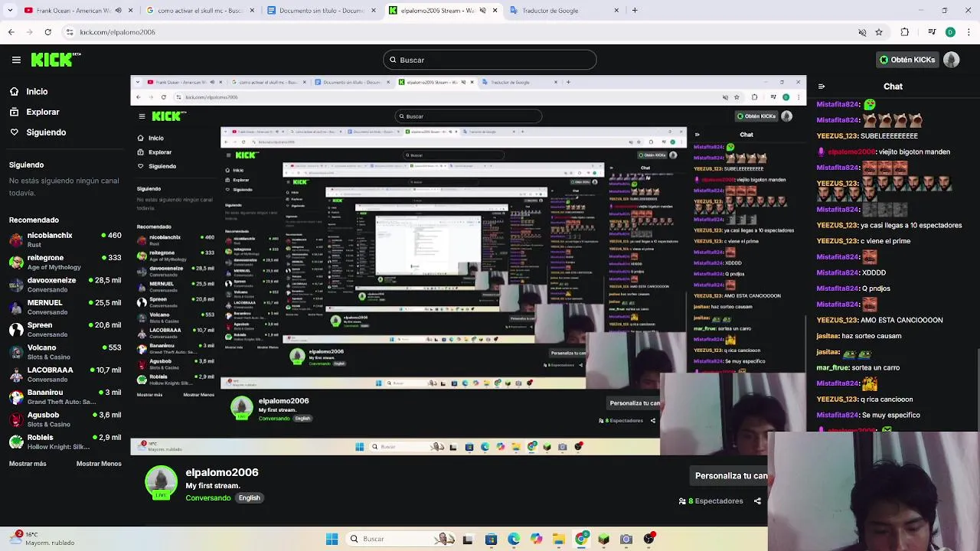Open Chrome three-dot menu
This screenshot has height=551, width=980.
pyautogui.click(x=969, y=32)
